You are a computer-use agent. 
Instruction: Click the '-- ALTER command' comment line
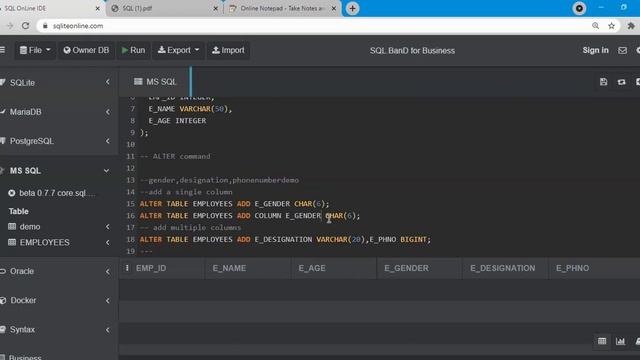point(175,156)
